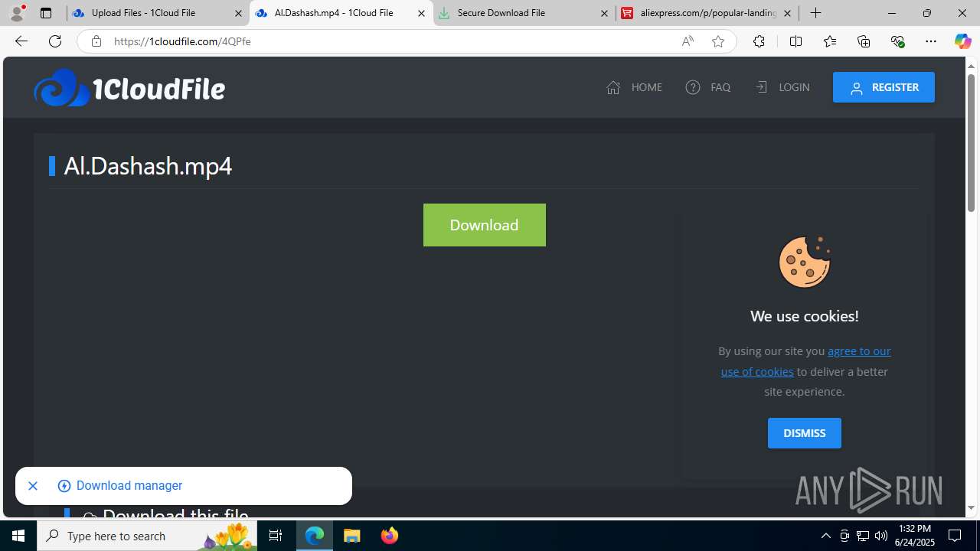Open the Favorites list

pos(830,41)
